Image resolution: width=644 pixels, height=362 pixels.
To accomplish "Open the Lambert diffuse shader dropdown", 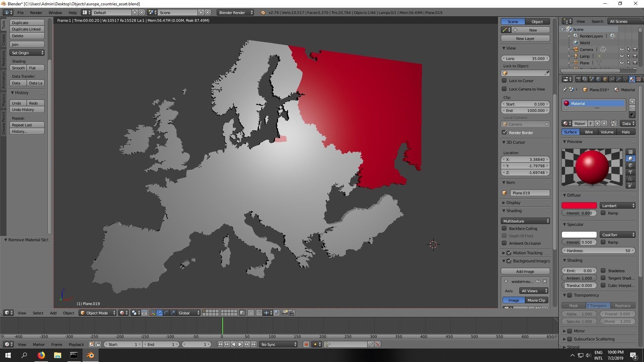I will point(618,205).
